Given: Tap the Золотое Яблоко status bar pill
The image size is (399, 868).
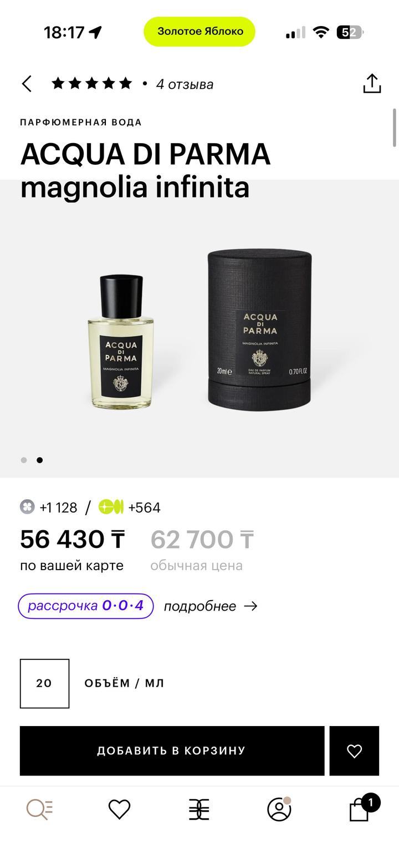Looking at the screenshot, I should 199,32.
